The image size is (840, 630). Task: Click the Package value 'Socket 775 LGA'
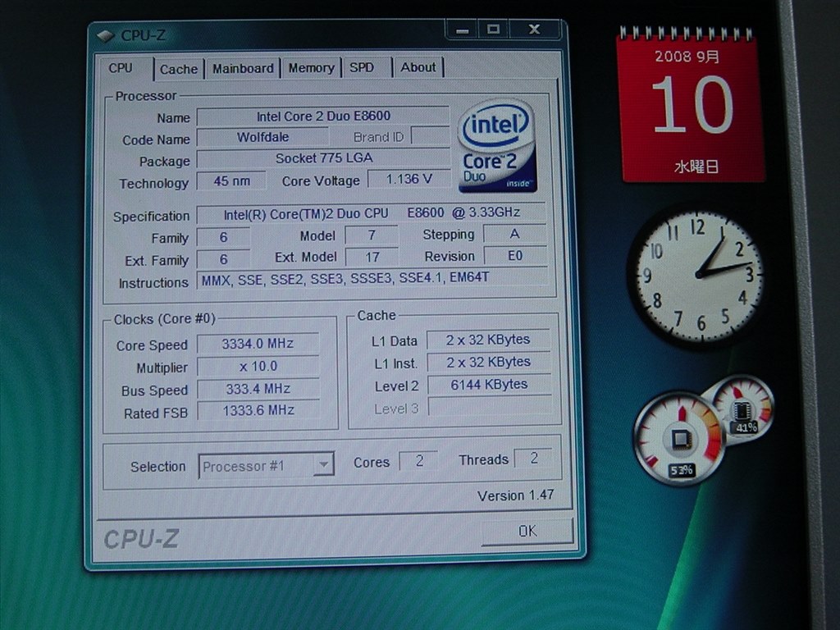323,158
